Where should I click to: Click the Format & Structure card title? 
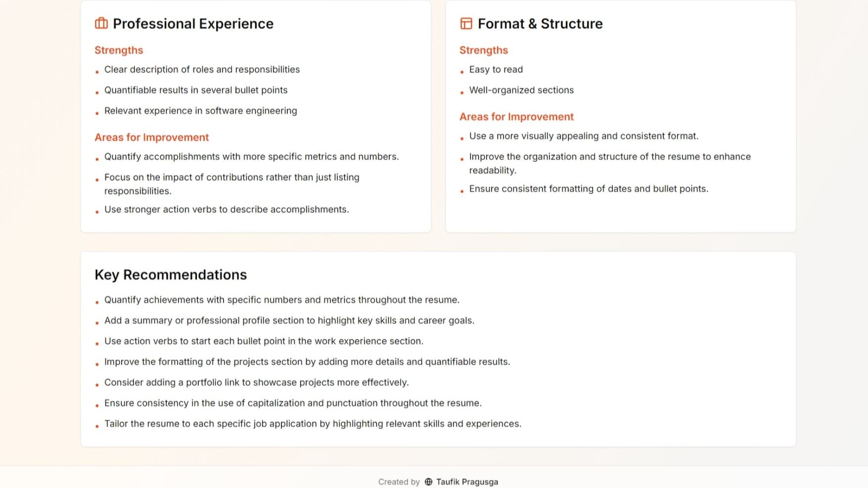coord(541,23)
